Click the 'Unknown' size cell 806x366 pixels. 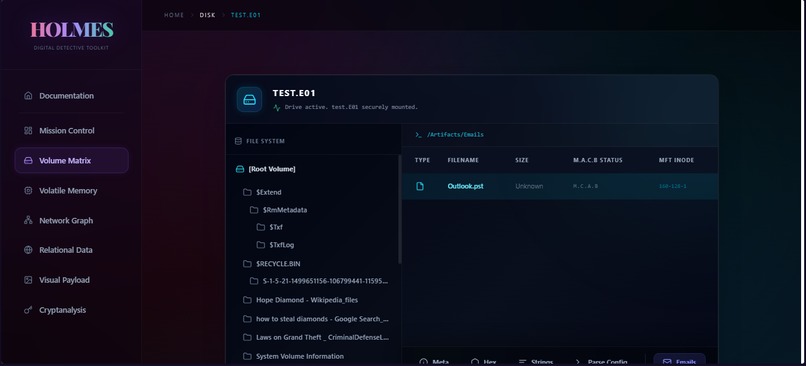529,186
